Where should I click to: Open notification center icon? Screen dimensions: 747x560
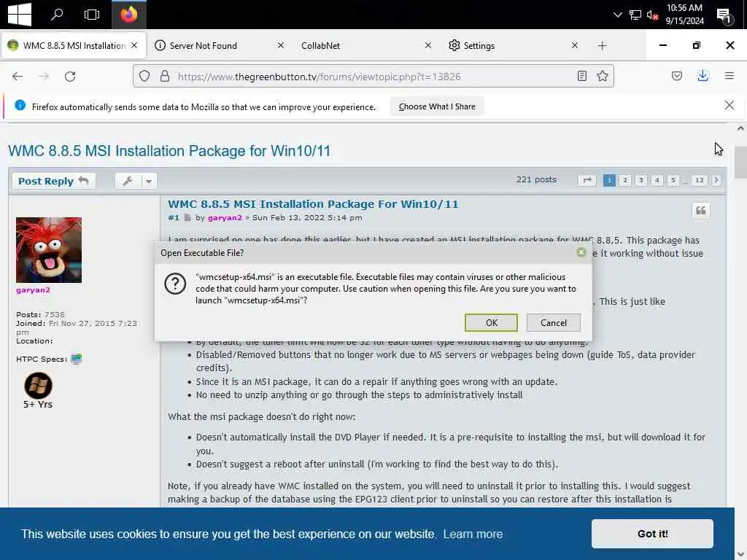coord(724,15)
